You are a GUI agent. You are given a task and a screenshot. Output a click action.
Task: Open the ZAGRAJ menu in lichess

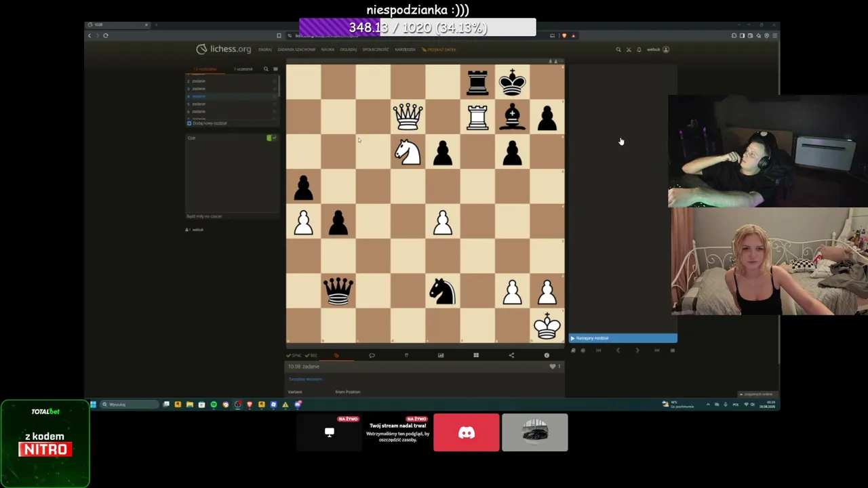pos(264,49)
